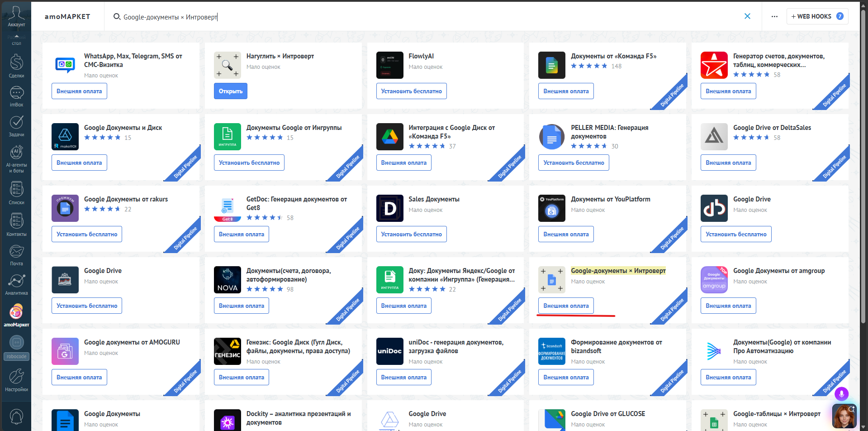Click Внешняя оплата under Google-документы × Интроверт
Viewport: 868px width, 431px height.
tap(566, 306)
